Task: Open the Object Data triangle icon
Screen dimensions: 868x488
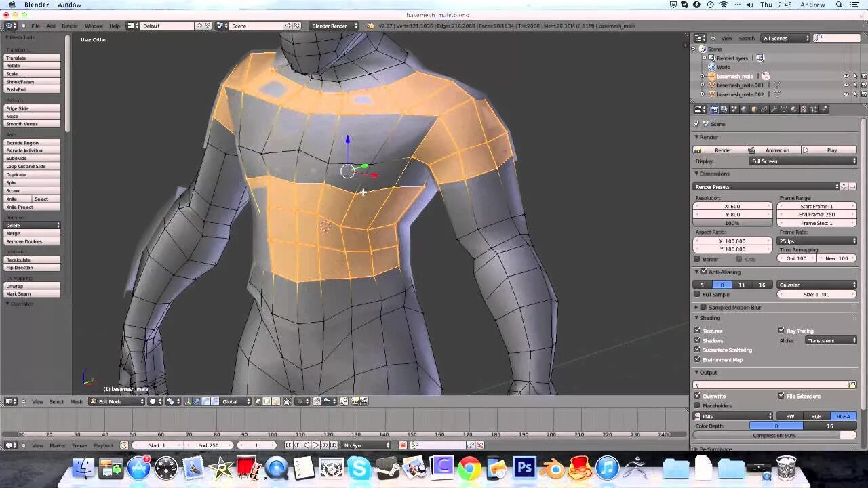Action: [783, 109]
